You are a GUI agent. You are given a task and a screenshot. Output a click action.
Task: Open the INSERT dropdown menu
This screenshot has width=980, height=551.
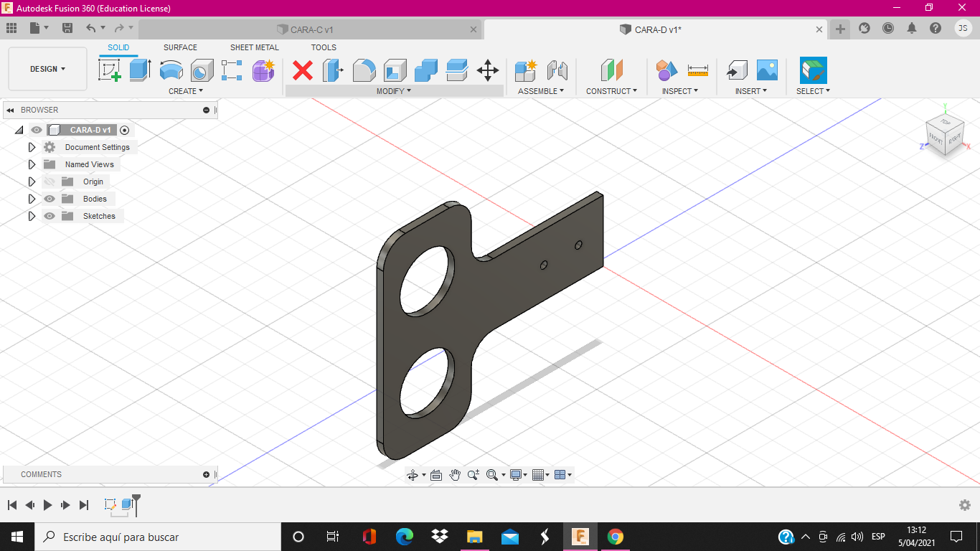pos(751,91)
